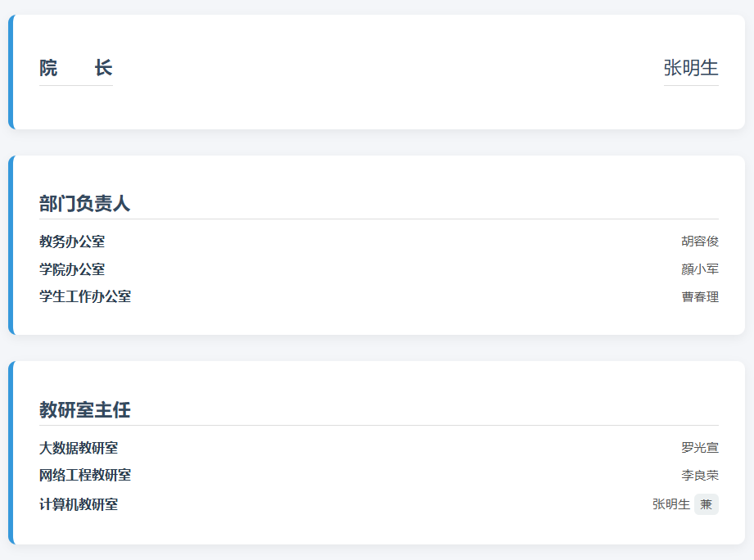Select the 教务办公室 row label
This screenshot has width=754, height=560.
point(72,242)
